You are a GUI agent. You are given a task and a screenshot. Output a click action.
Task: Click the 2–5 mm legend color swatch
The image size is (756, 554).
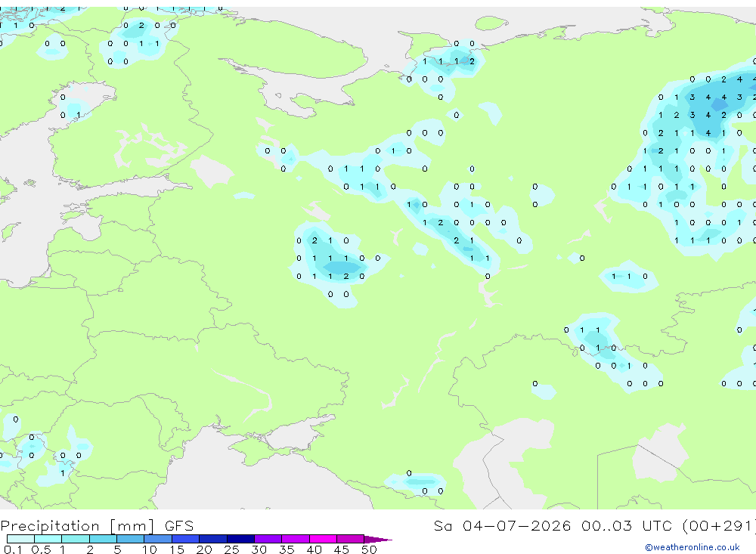[103, 539]
